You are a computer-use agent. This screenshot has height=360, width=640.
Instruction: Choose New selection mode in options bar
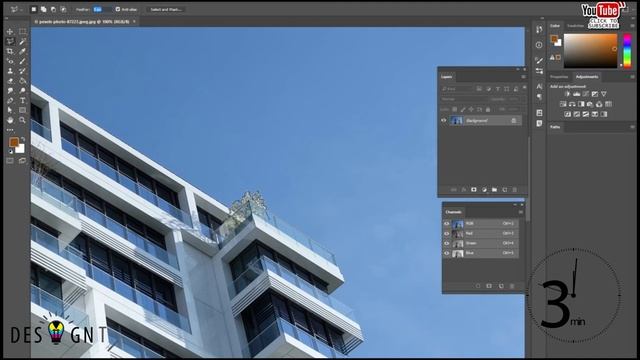pos(34,9)
